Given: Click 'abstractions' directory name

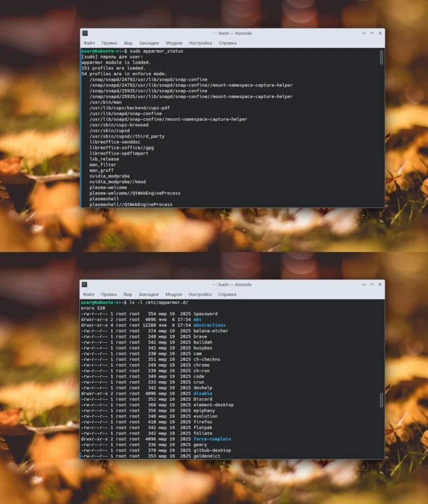Looking at the screenshot, I should click(209, 325).
